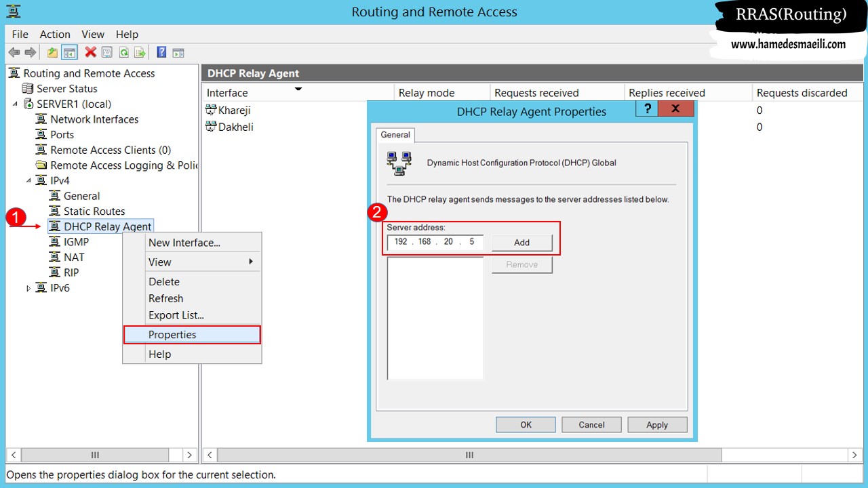This screenshot has width=868, height=488.
Task: Click the Replies received column header
Action: click(x=688, y=93)
